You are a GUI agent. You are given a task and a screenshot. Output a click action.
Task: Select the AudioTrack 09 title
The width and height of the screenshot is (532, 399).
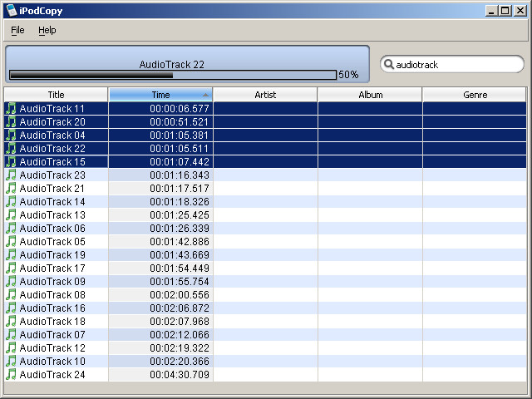52,281
